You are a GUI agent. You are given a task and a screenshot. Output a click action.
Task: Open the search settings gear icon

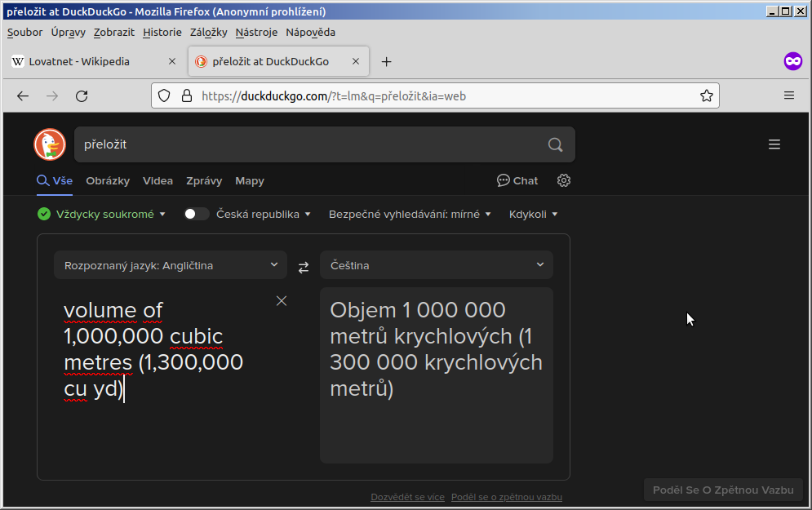[x=564, y=180]
